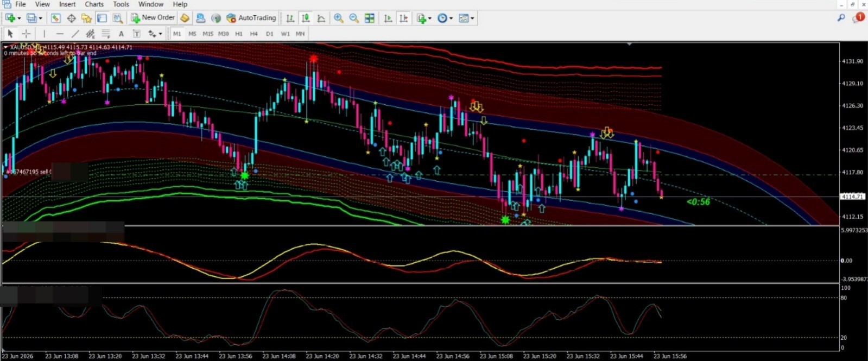The width and height of the screenshot is (868, 361).
Task: Toggle chart auto scroll
Action: pos(388,18)
